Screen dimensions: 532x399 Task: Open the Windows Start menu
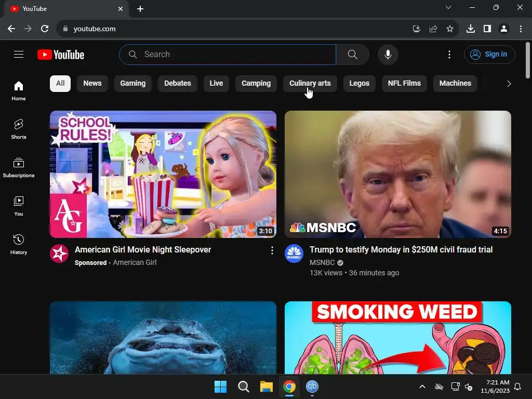[220, 387]
